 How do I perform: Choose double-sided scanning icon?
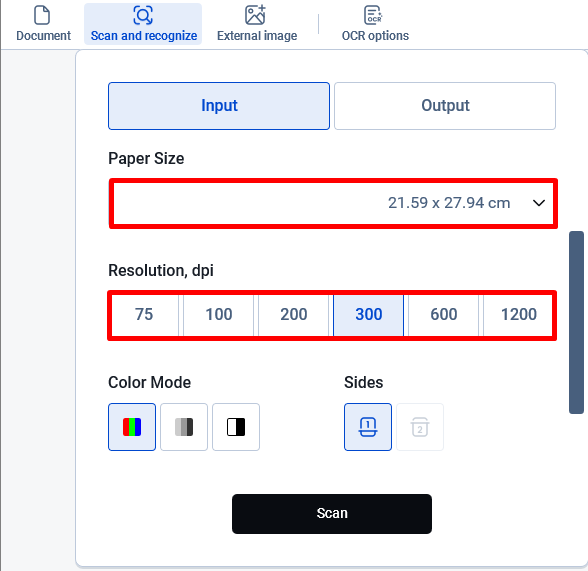point(420,427)
